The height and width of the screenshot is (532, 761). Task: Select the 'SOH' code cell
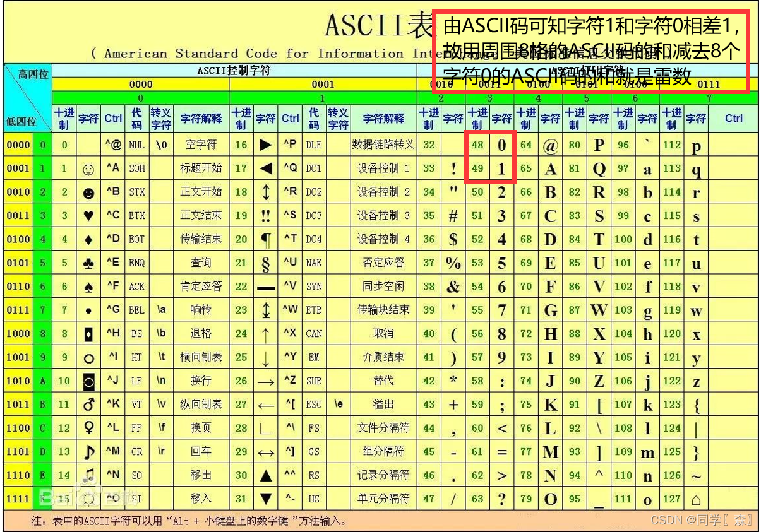[137, 169]
